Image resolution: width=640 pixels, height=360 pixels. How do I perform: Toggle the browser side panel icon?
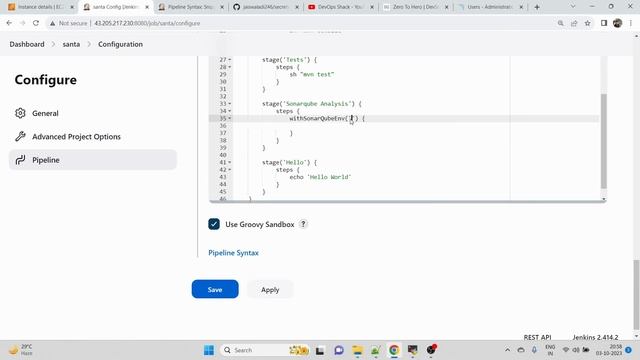coord(604,23)
